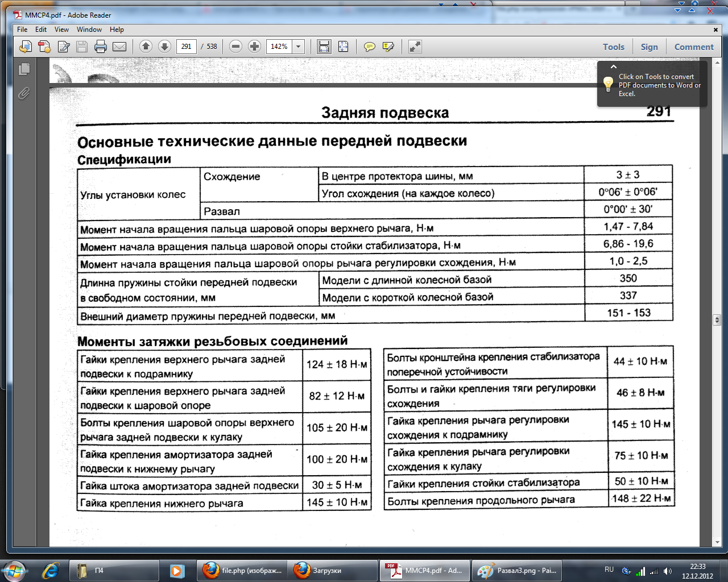Screen dimensions: 728x582
Task: Click the Create PDF online icon
Action: 44,47
